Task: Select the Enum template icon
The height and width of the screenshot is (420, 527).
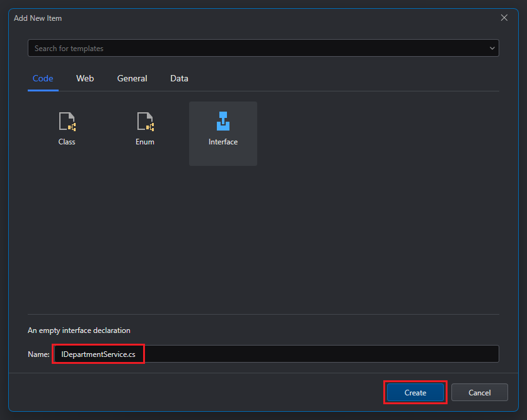Action: point(145,121)
